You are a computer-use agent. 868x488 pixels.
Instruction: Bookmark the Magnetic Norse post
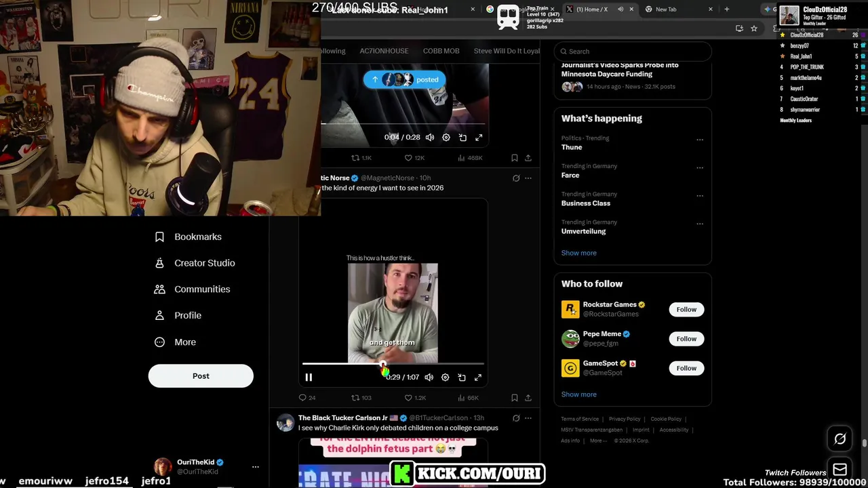tap(515, 398)
